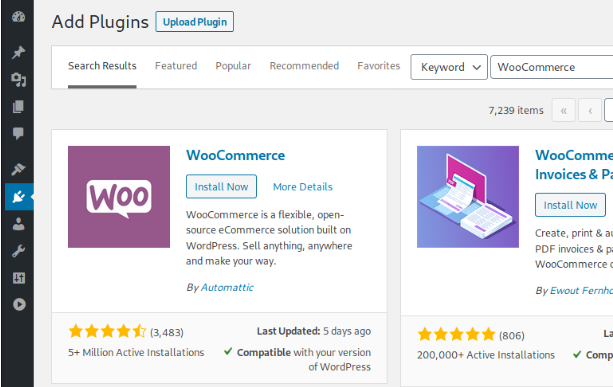Select the active Plugins plug icon

click(x=19, y=197)
